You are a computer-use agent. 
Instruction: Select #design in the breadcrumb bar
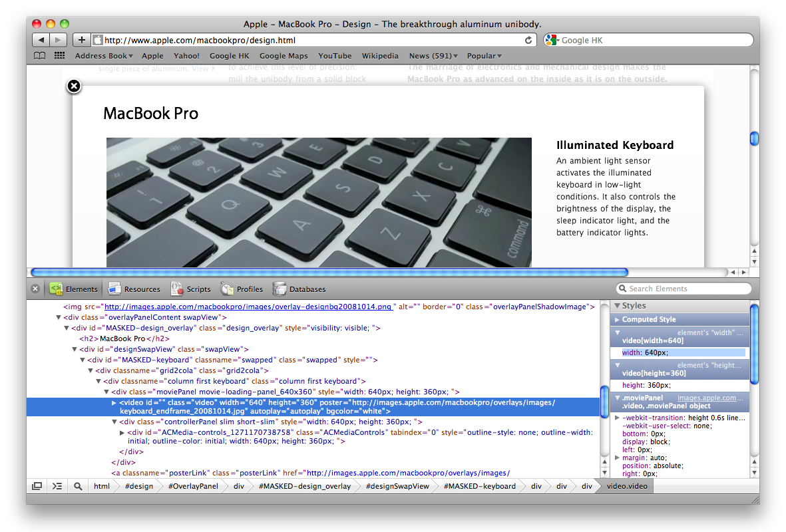139,486
